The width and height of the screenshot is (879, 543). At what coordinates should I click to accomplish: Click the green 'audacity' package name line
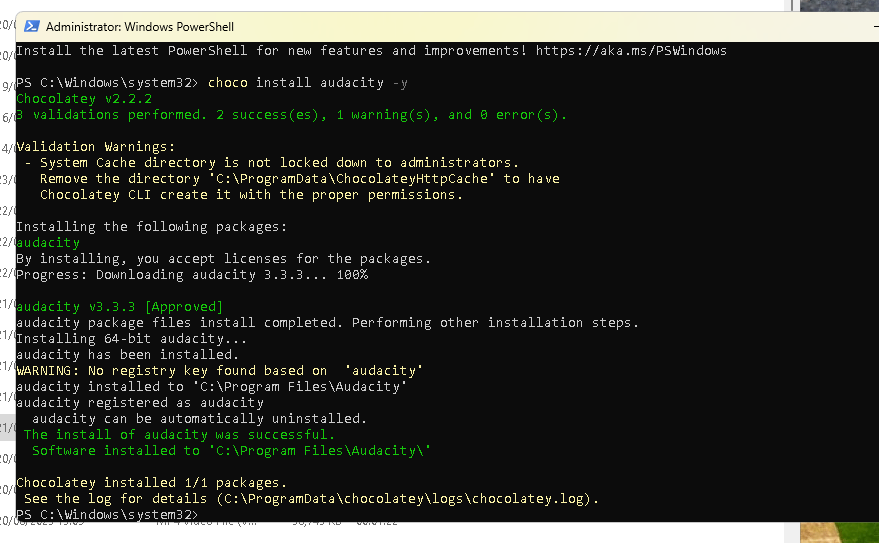click(x=48, y=243)
